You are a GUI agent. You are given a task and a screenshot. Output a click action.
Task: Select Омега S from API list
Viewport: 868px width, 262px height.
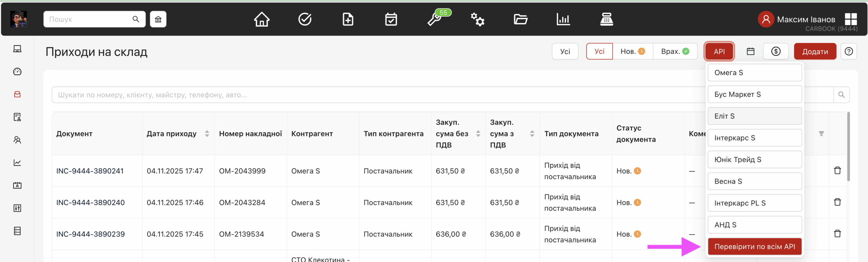point(754,73)
